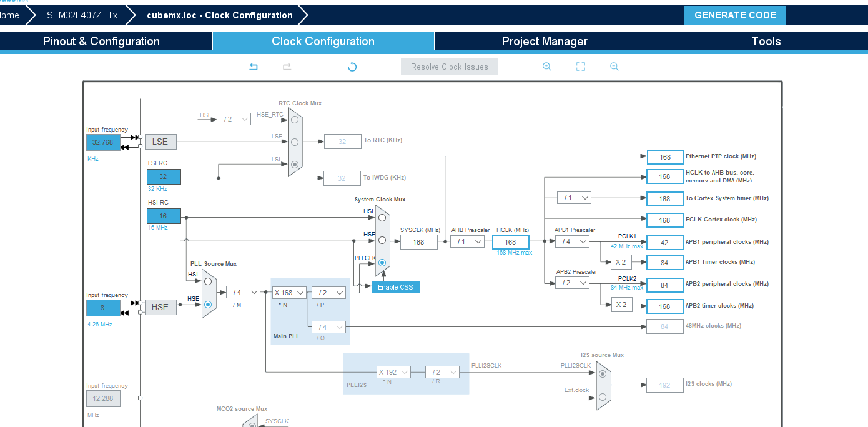The height and width of the screenshot is (427, 868).
Task: Click 48MHz clocks value field
Action: (665, 326)
